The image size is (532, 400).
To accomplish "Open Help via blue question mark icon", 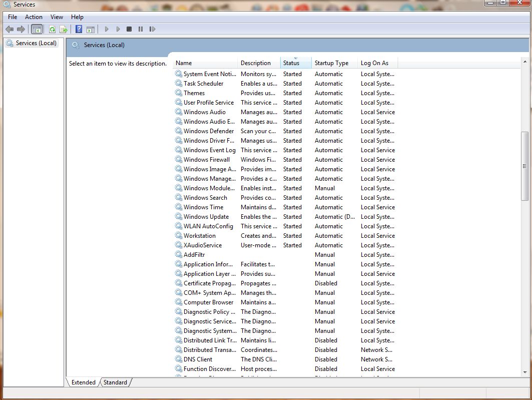I will (79, 30).
